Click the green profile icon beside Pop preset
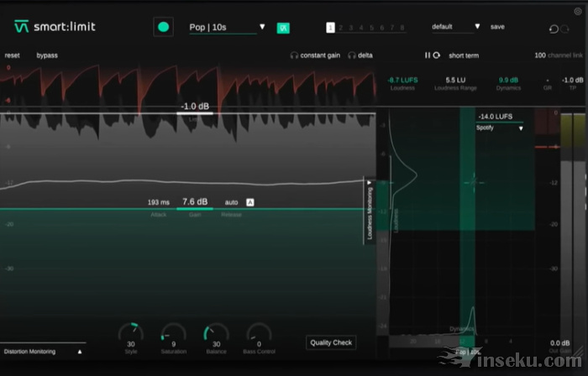This screenshot has width=588, height=376. click(283, 28)
